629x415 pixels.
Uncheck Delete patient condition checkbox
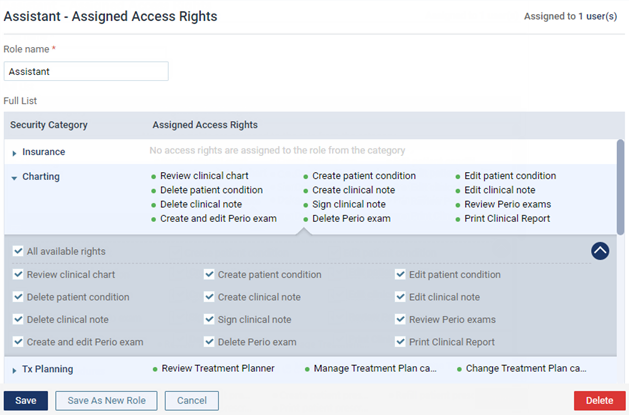18,297
